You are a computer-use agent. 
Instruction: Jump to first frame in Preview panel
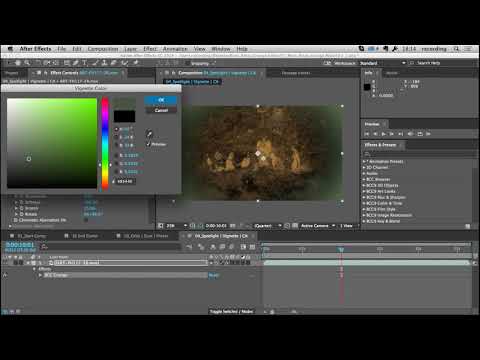[x=367, y=134]
